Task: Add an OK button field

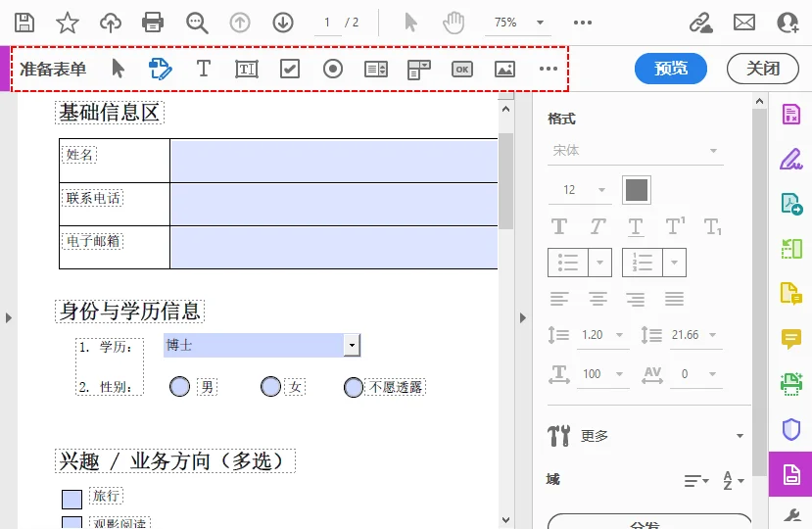Action: (462, 69)
